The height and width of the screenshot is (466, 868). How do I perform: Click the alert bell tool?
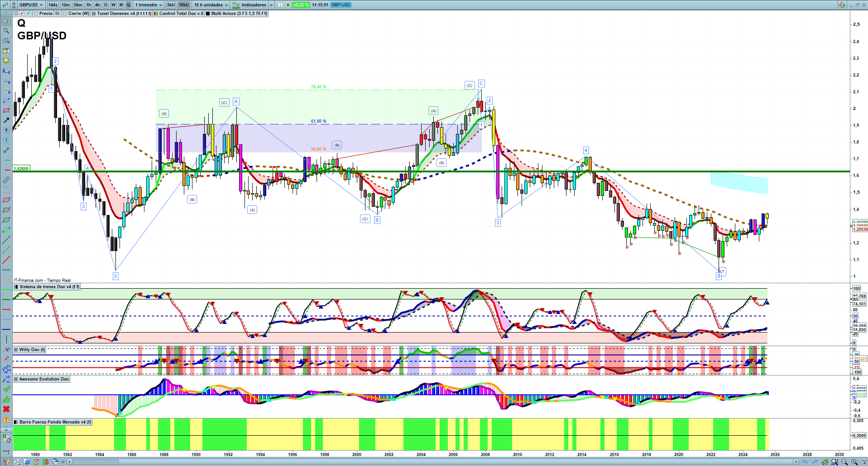[x=6, y=61]
